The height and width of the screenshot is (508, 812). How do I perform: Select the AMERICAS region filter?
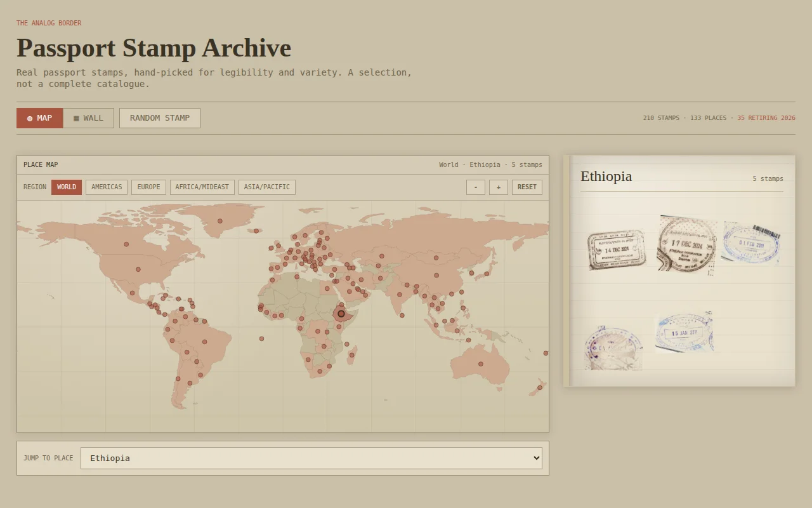[x=107, y=187]
